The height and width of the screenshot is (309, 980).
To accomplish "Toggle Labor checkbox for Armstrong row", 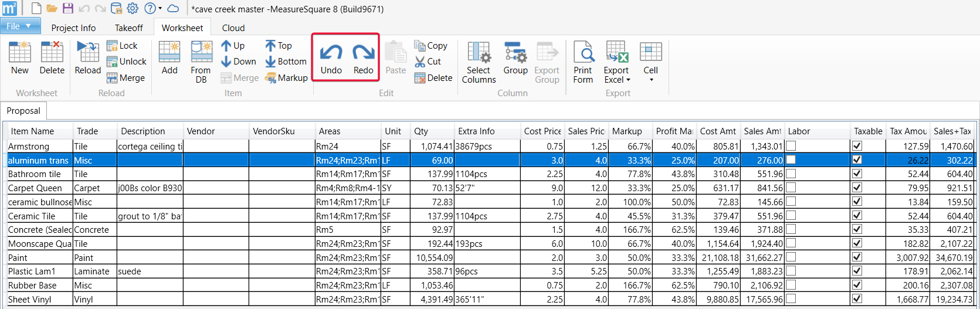I will point(791,145).
